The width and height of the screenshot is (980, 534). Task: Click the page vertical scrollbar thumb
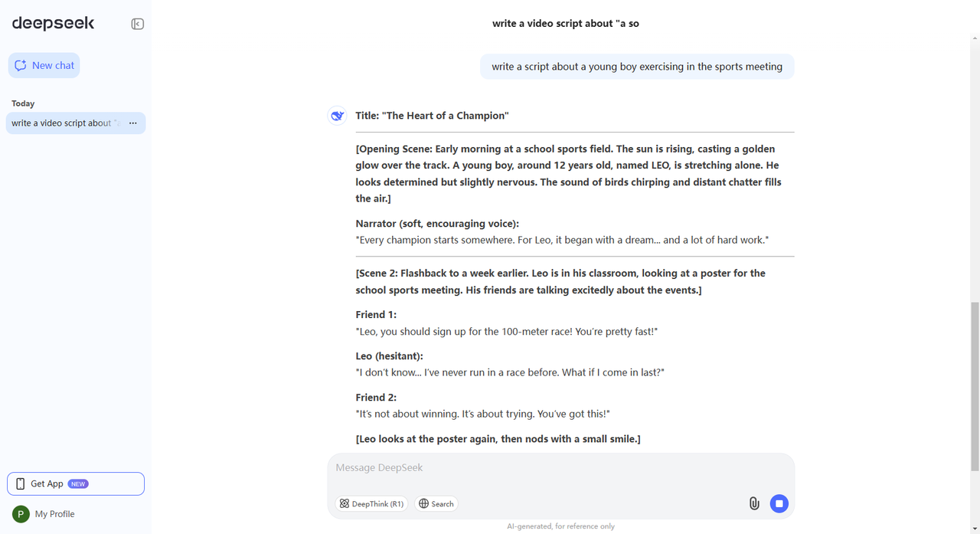[975, 386]
